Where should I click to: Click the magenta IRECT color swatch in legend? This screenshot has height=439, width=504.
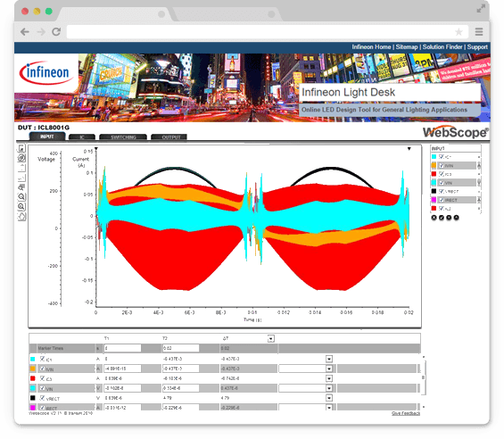[434, 200]
